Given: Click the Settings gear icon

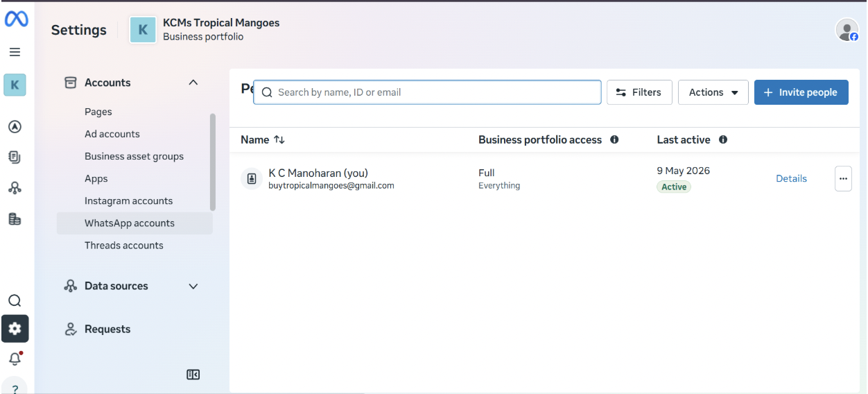Looking at the screenshot, I should click(x=15, y=329).
